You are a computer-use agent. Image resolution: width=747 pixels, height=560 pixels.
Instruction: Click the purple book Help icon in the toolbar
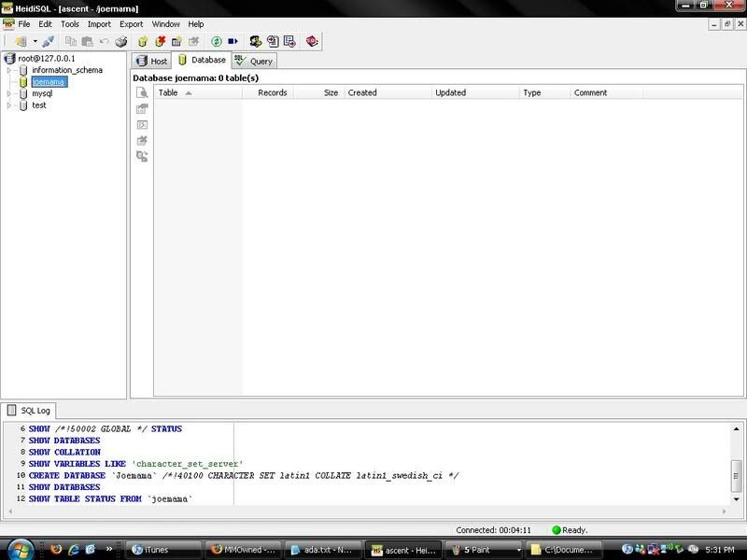(312, 42)
